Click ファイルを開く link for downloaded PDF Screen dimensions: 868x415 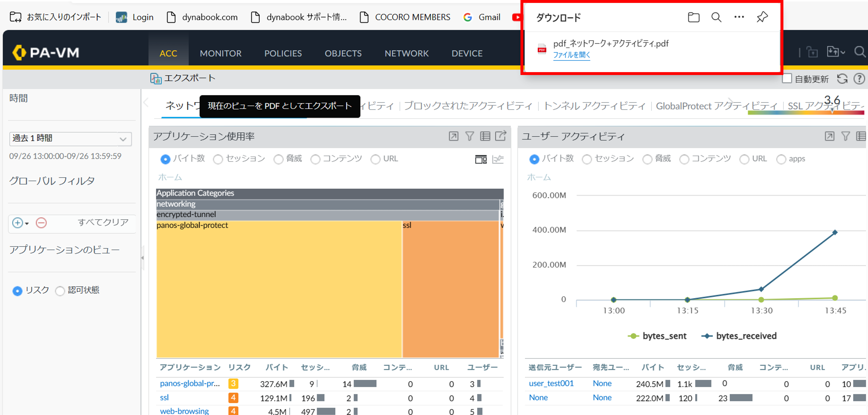tap(571, 55)
